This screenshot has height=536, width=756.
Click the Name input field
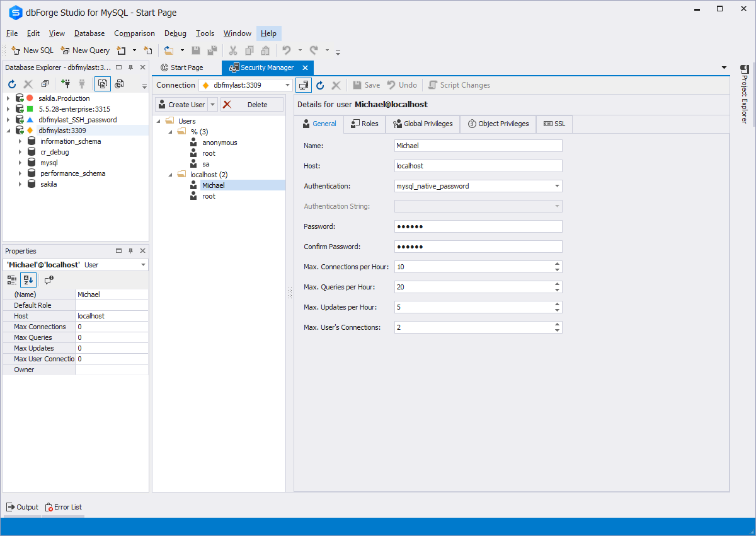(x=478, y=146)
